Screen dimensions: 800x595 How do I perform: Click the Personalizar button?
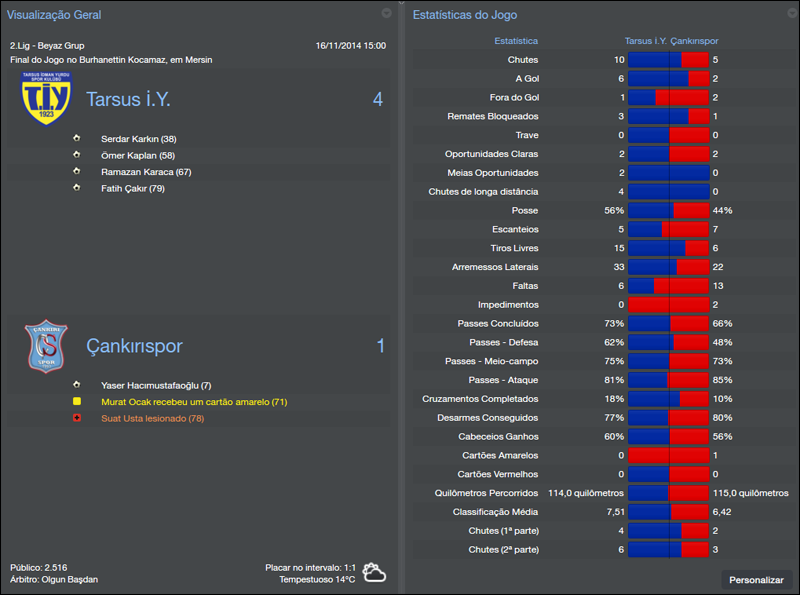[757, 580]
